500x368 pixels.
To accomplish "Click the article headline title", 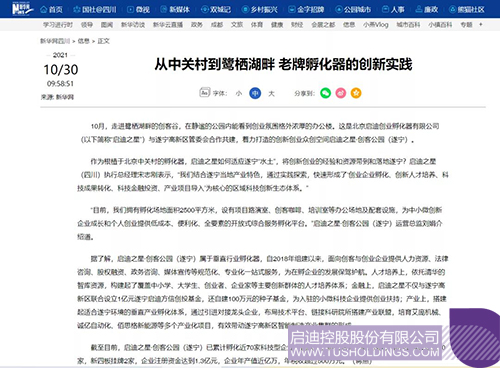I will pos(283,64).
